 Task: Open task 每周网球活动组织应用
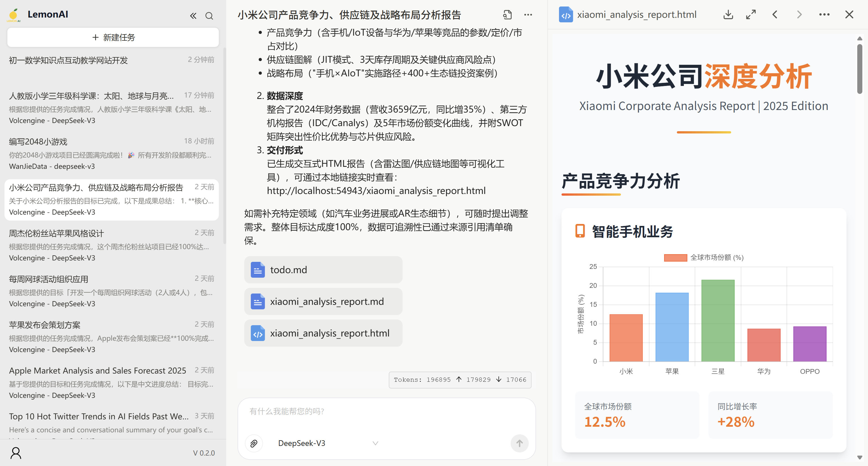pos(111,291)
